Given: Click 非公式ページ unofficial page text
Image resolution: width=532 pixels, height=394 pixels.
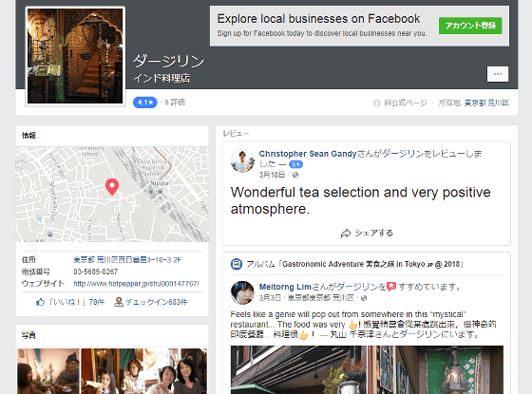Looking at the screenshot, I should 405,103.
